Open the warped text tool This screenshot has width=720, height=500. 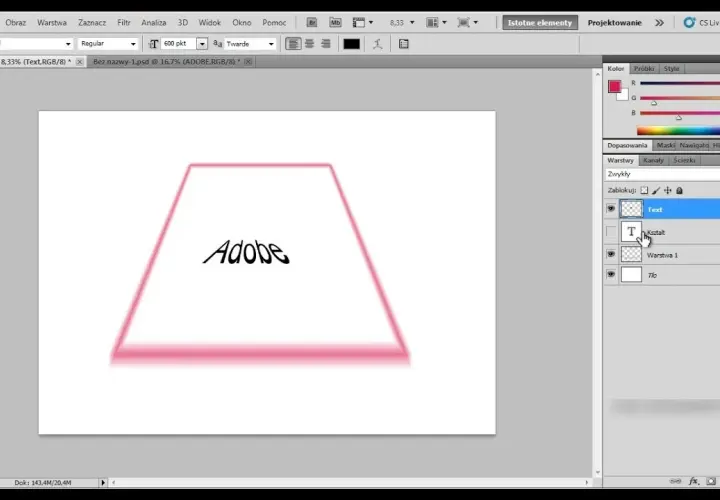377,44
